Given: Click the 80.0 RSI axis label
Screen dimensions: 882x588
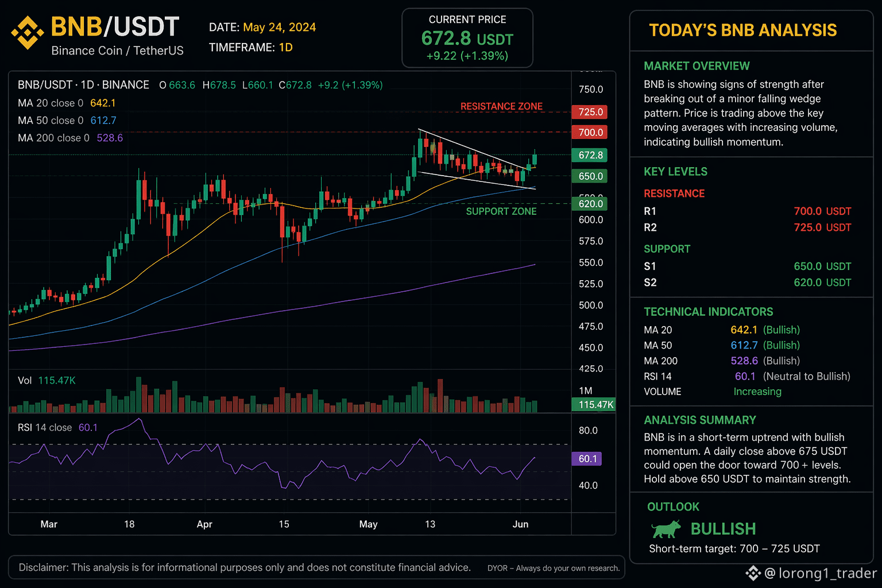Looking at the screenshot, I should [588, 431].
